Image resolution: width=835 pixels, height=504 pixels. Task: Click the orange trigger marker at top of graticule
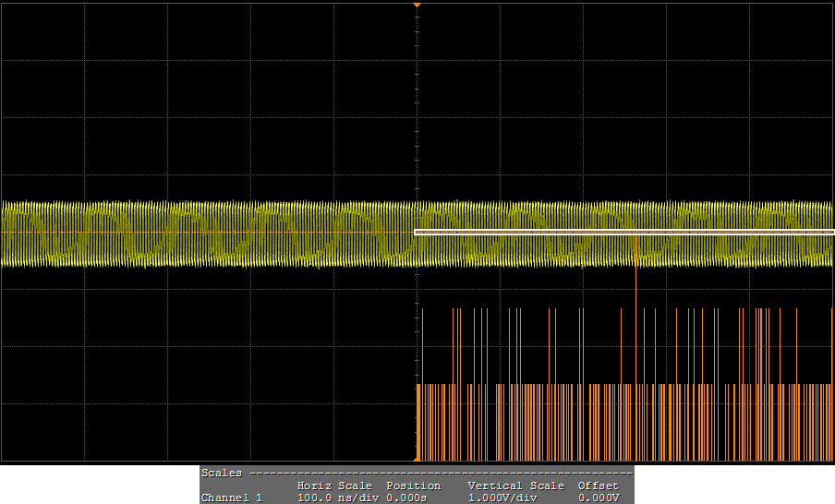click(x=417, y=6)
